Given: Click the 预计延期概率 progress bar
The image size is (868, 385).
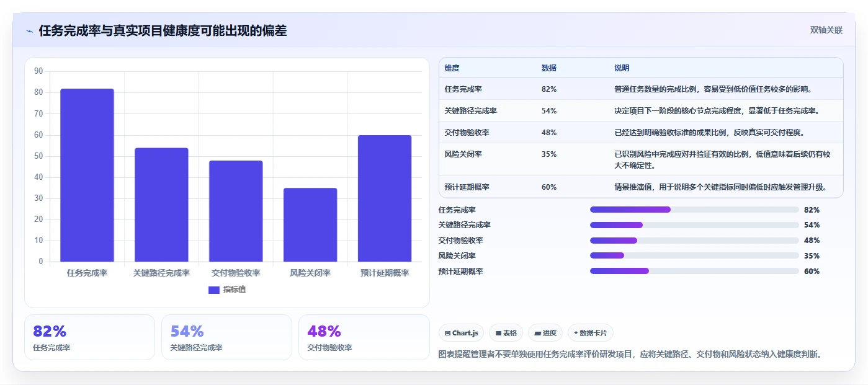Looking at the screenshot, I should tap(694, 271).
